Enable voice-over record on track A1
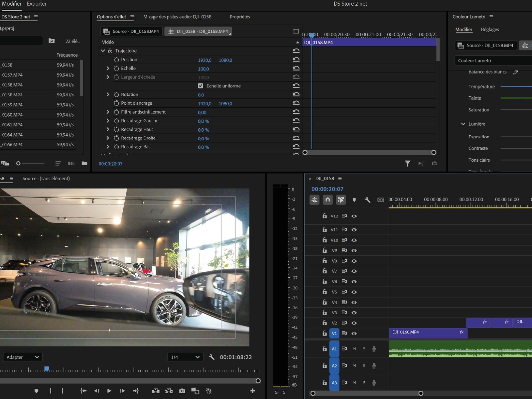The height and width of the screenshot is (399, 532). tap(374, 349)
